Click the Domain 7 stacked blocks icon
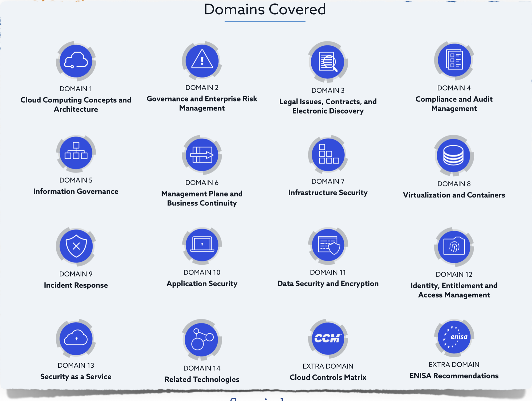 tap(328, 154)
